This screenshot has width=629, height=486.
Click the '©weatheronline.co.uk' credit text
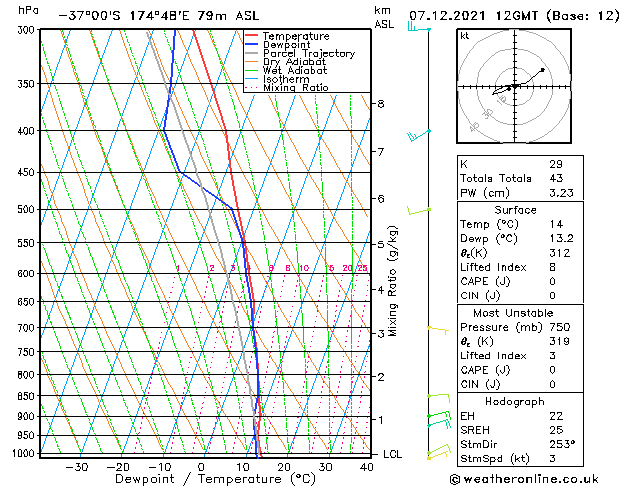(x=524, y=479)
